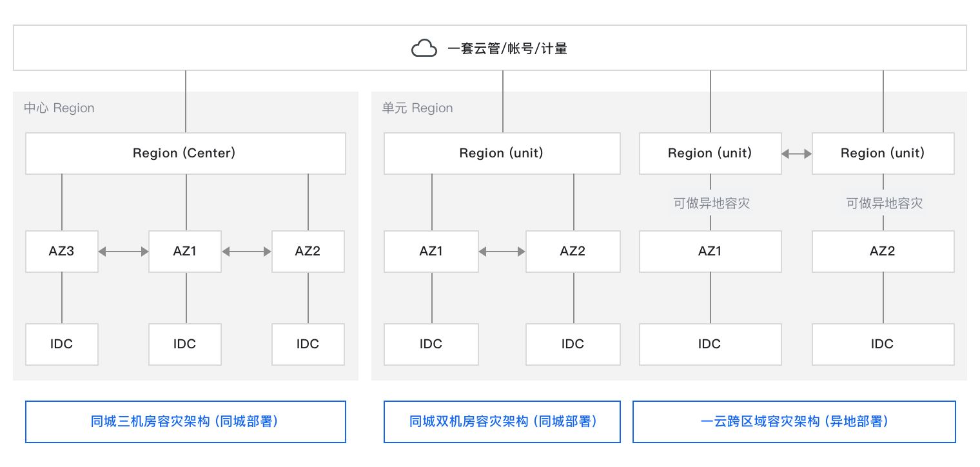
Task: Click the 可做异地容灾 label above the AZ1 box
Action: [x=711, y=204]
